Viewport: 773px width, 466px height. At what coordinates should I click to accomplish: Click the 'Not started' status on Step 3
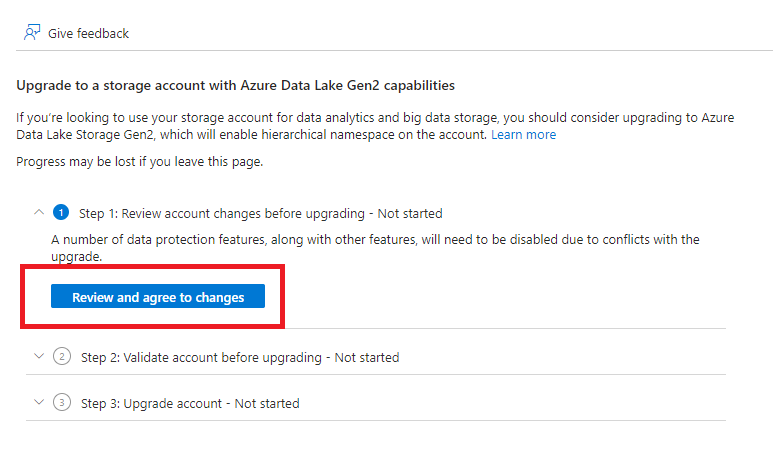coord(266,403)
